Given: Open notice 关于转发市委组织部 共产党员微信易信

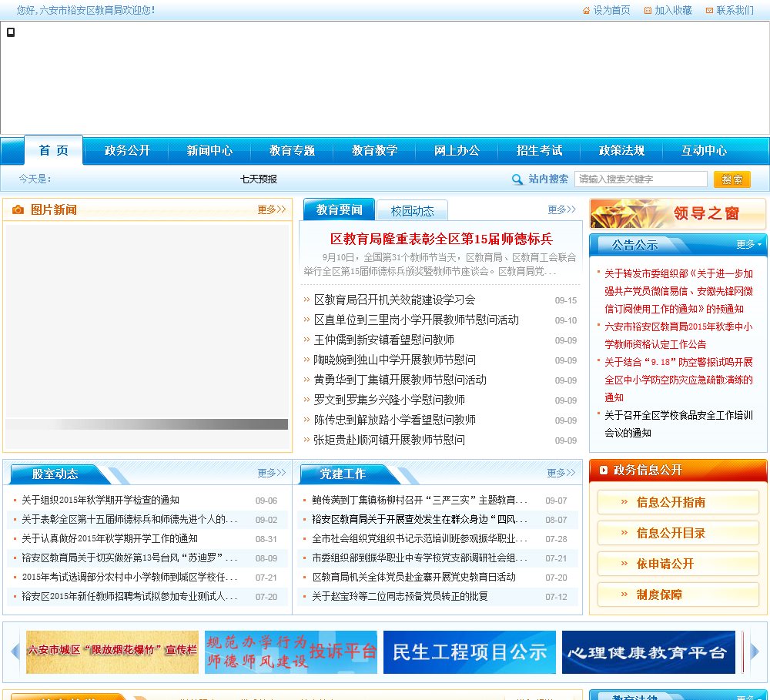Looking at the screenshot, I should [678, 291].
